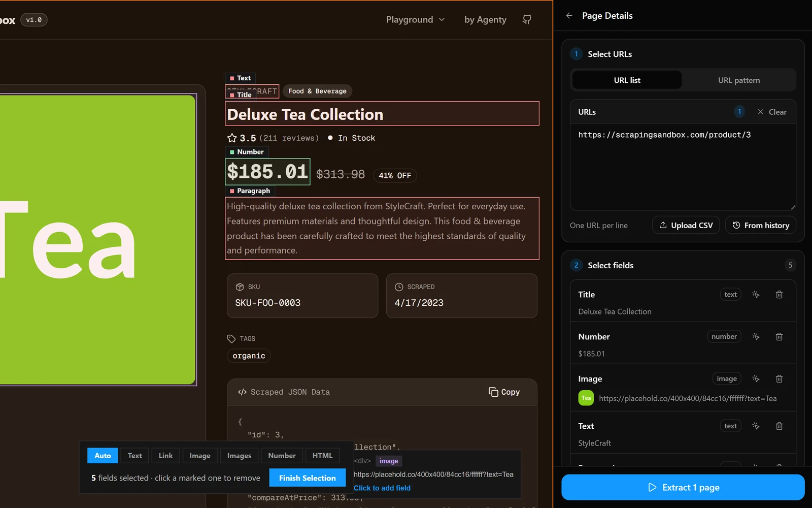812x508 pixels.
Task: Switch to URL pattern tab
Action: tap(739, 80)
